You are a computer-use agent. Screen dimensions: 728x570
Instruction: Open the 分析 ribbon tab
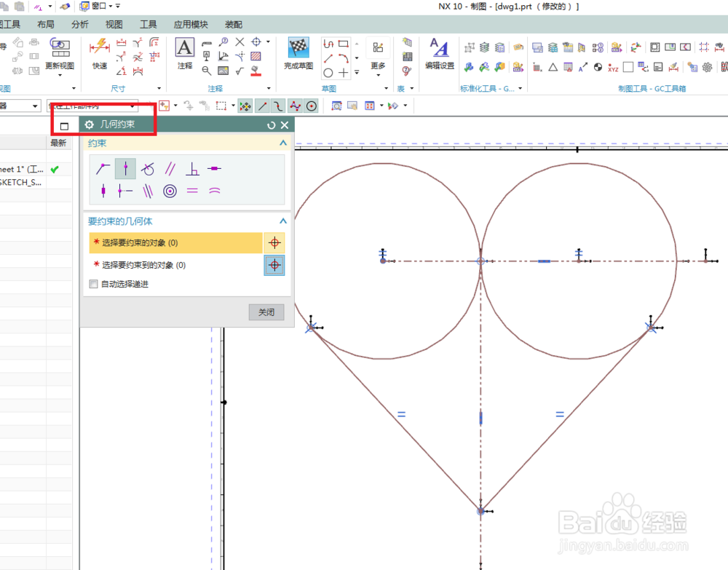(x=80, y=25)
